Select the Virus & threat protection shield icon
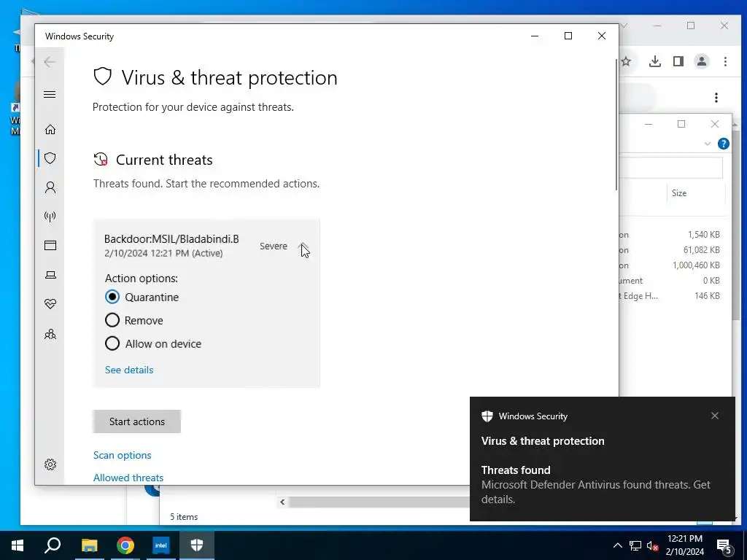 pyautogui.click(x=50, y=158)
